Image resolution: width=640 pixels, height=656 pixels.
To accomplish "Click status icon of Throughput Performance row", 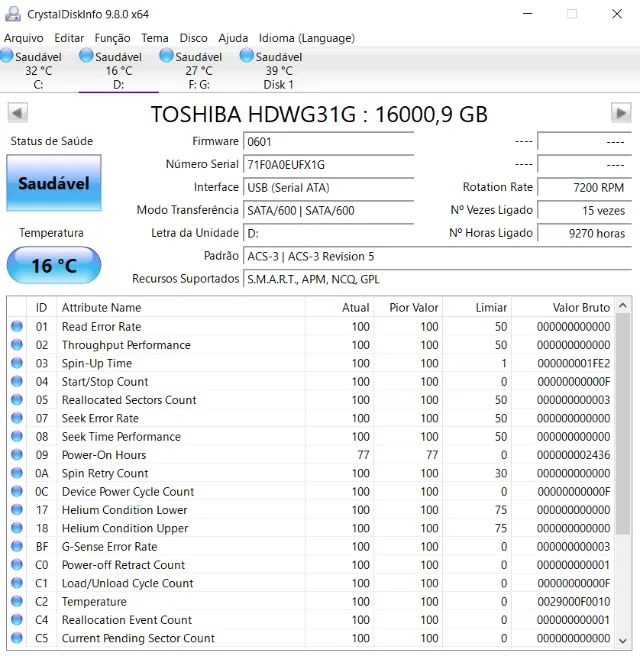I will [17, 345].
